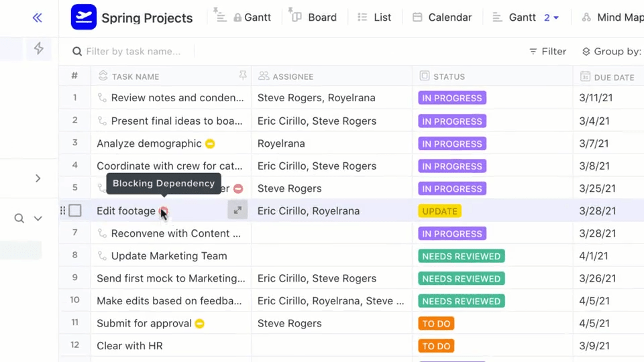This screenshot has height=362, width=644.
Task: Open task Send first mock to Marketing...
Action: pos(171,278)
